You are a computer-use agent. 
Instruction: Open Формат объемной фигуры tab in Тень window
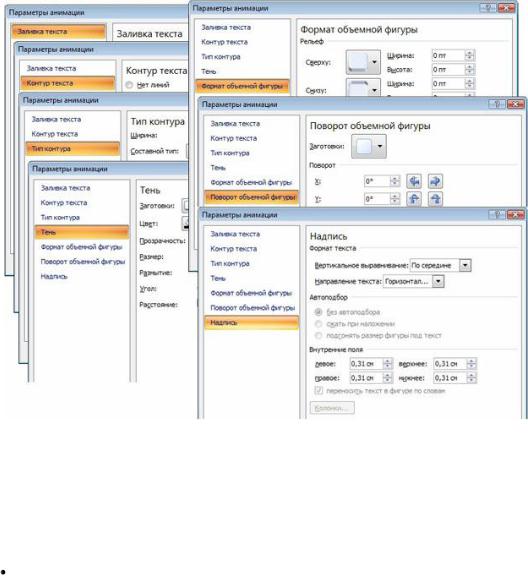click(81, 247)
